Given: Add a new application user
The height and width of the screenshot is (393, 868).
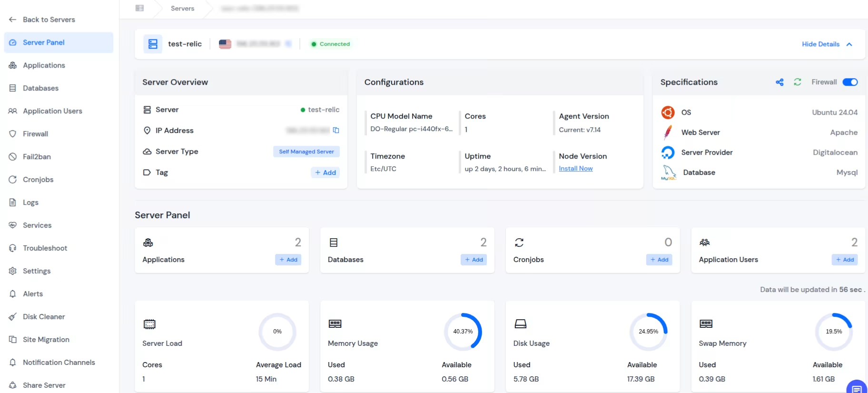Looking at the screenshot, I should coord(845,260).
